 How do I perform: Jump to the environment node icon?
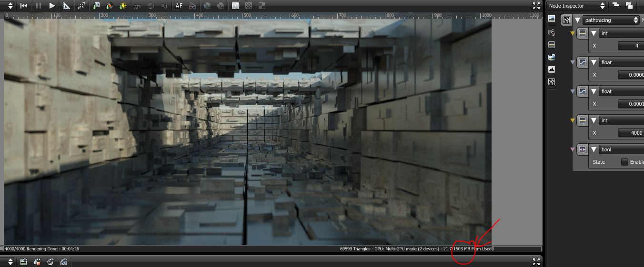[552, 57]
